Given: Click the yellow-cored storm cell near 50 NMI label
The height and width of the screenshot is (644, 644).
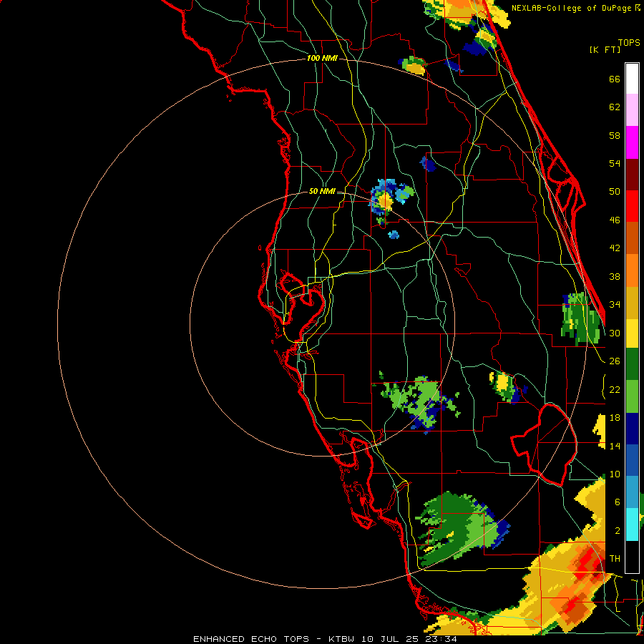Looking at the screenshot, I should pyautogui.click(x=386, y=201).
